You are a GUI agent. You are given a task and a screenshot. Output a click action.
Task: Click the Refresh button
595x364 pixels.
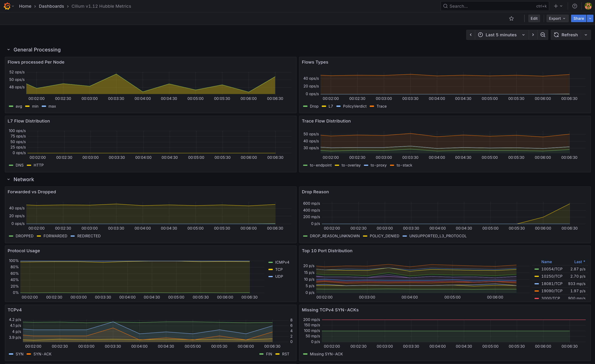point(566,35)
